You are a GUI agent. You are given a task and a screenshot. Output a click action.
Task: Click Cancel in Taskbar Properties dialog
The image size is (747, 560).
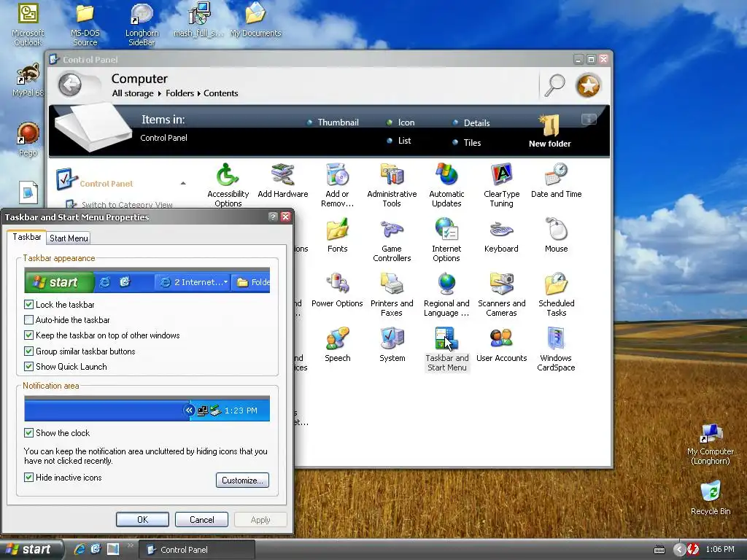point(201,519)
